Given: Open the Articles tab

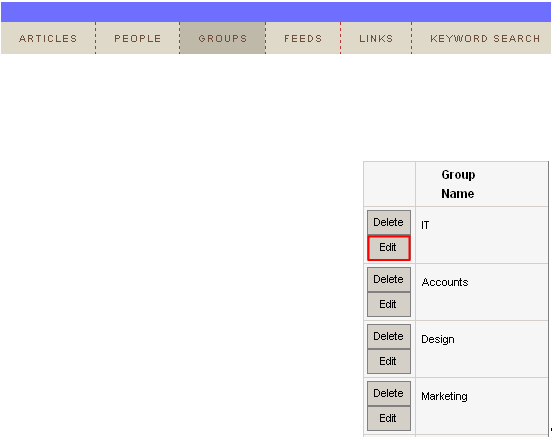Looking at the screenshot, I should pyautogui.click(x=48, y=38).
